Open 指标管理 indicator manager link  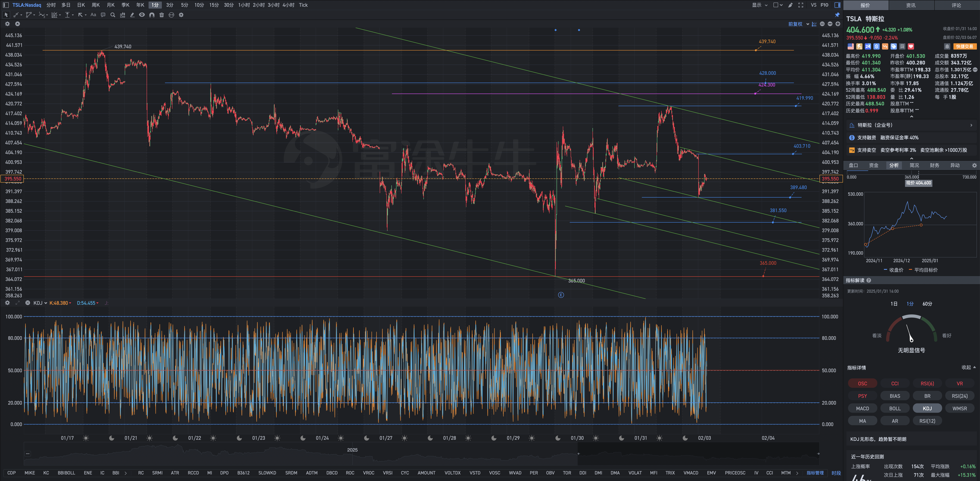(x=815, y=473)
